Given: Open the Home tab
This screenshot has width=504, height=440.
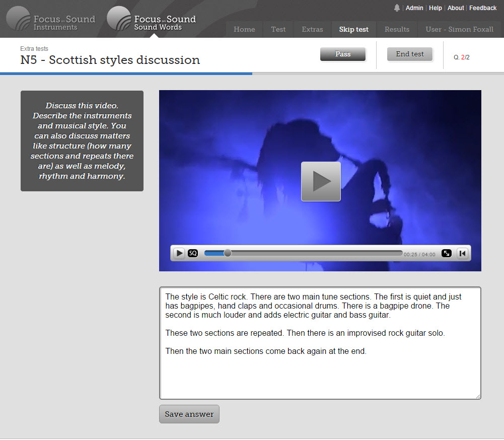Looking at the screenshot, I should pyautogui.click(x=244, y=29).
